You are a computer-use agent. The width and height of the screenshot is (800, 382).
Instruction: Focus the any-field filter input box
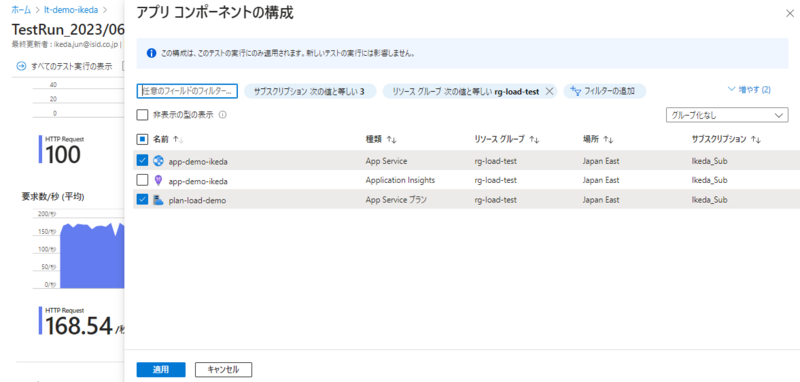187,91
